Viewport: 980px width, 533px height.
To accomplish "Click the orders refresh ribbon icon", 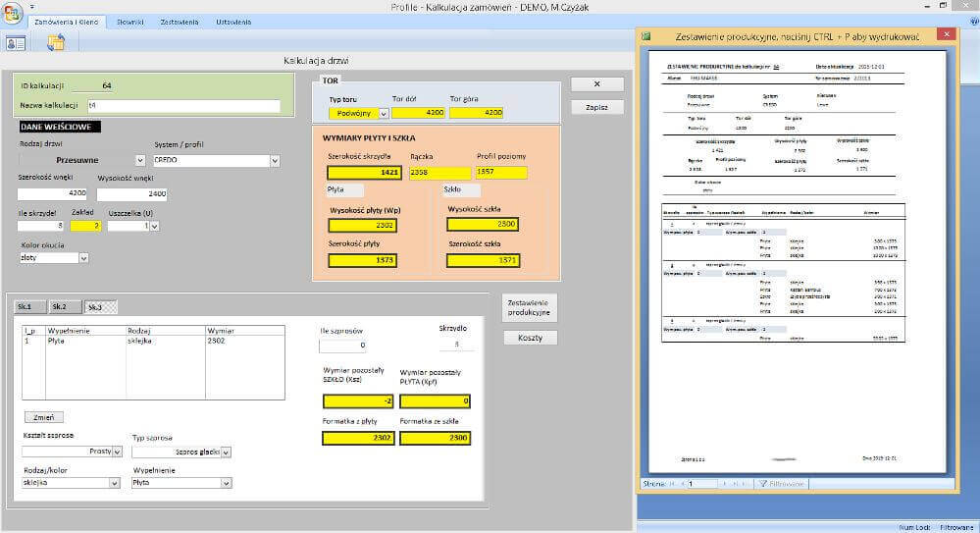I will click(56, 42).
